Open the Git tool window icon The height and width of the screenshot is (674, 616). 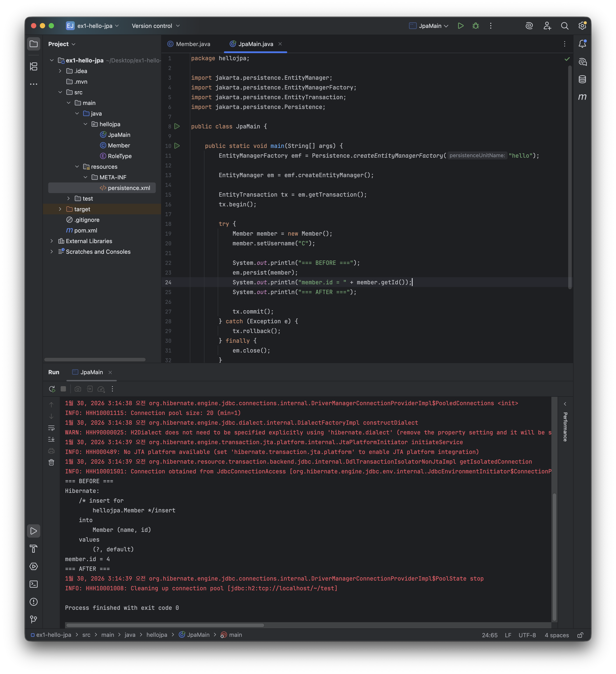33,620
